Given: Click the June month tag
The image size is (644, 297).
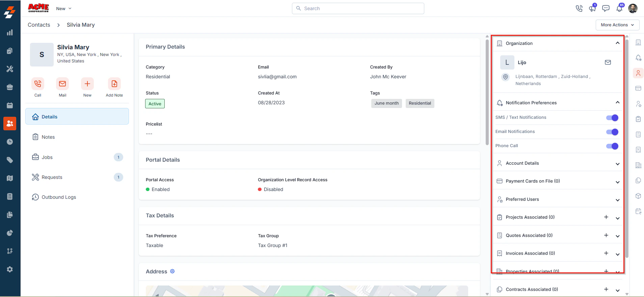Looking at the screenshot, I should [386, 103].
